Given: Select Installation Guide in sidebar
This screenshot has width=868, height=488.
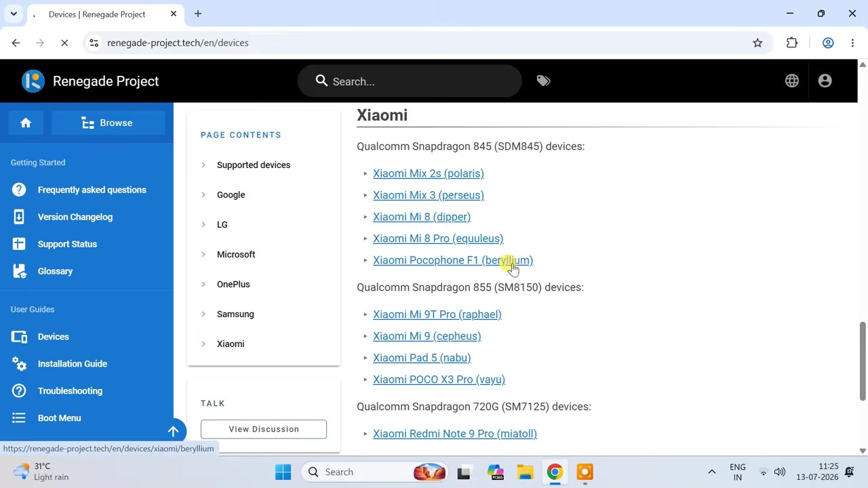Looking at the screenshot, I should click(73, 364).
